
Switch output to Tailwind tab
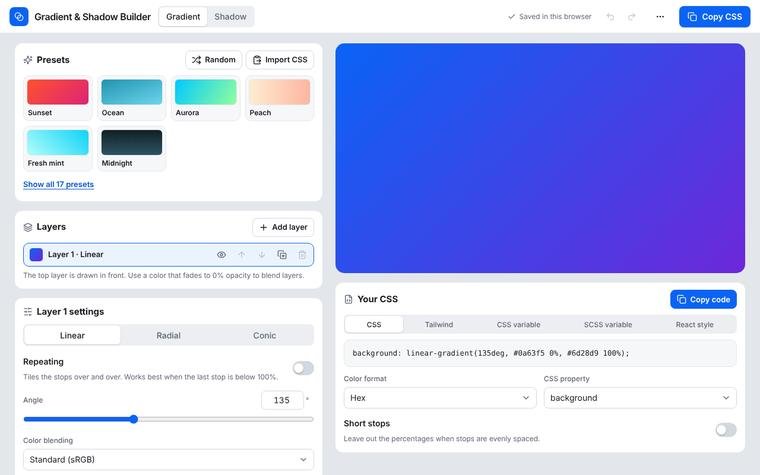(x=439, y=325)
